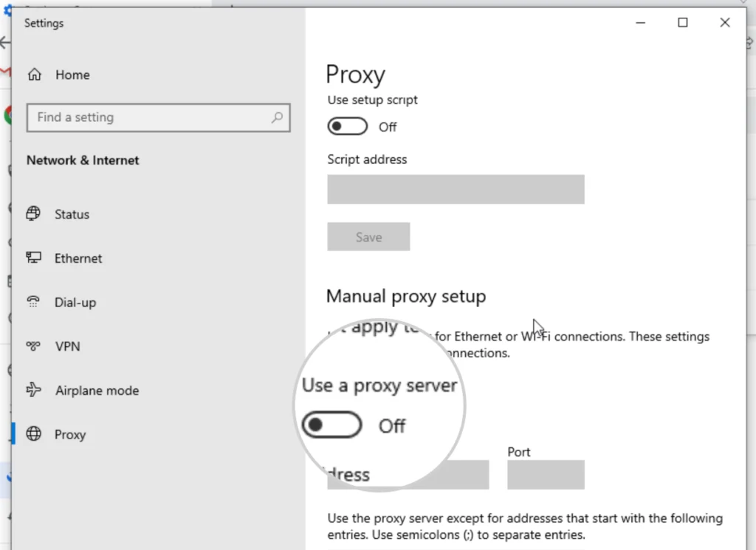
Task: Turn on Use a proxy server switch
Action: (x=331, y=424)
